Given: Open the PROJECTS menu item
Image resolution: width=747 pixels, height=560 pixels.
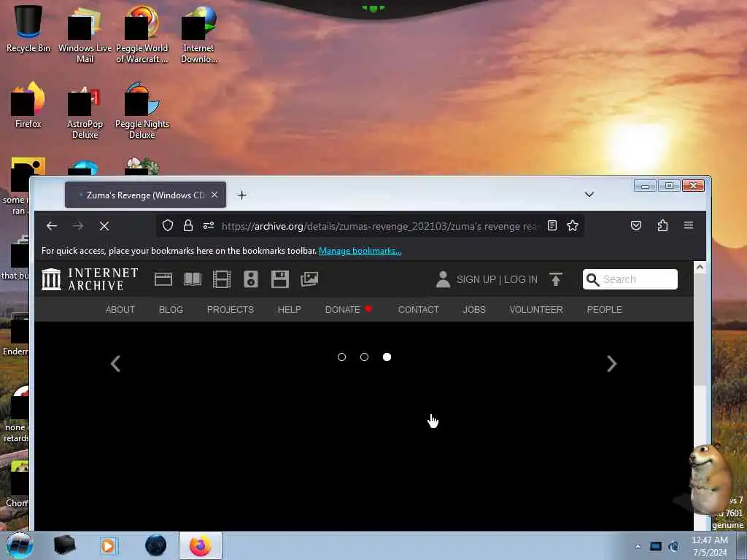Looking at the screenshot, I should [230, 309].
